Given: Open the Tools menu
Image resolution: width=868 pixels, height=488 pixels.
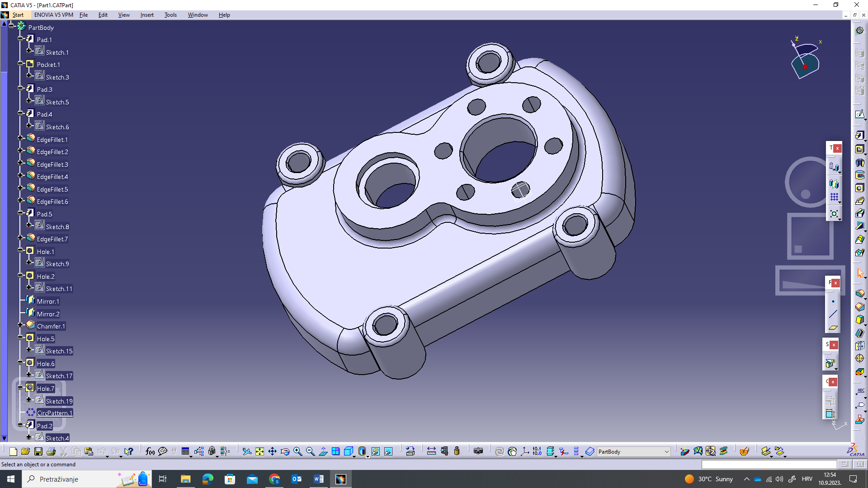Looking at the screenshot, I should pos(170,15).
